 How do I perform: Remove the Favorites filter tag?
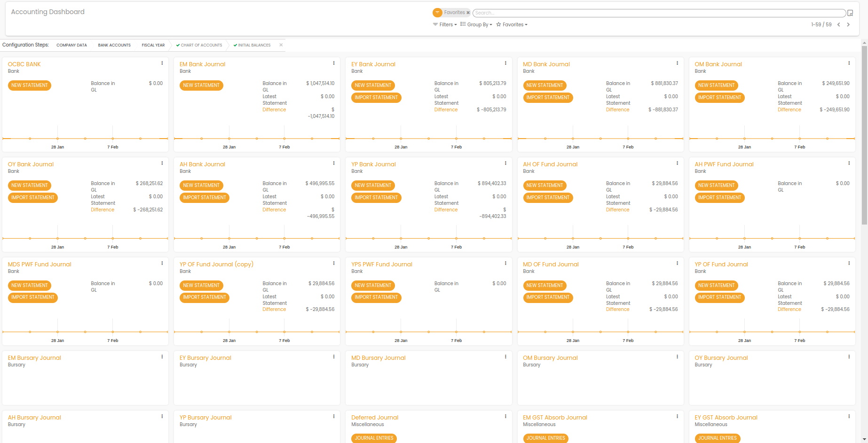[468, 13]
